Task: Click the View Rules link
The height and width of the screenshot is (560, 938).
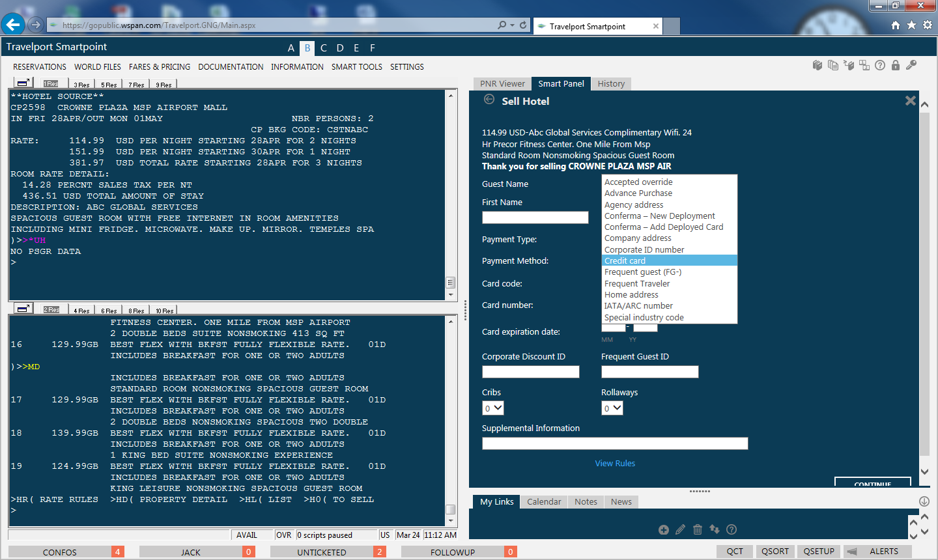Action: [615, 464]
